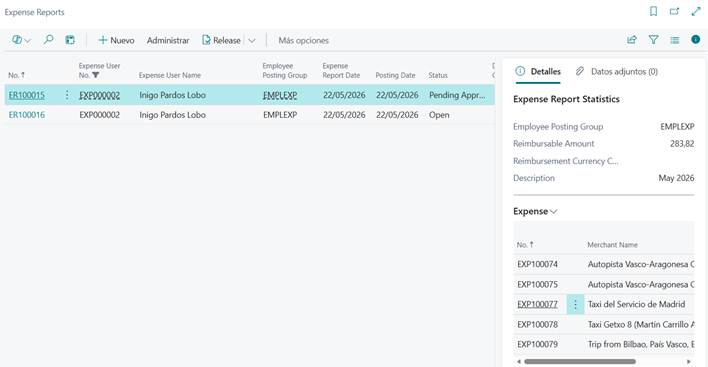Toggle the FactBox info icon
This screenshot has height=367, width=708.
[696, 40]
